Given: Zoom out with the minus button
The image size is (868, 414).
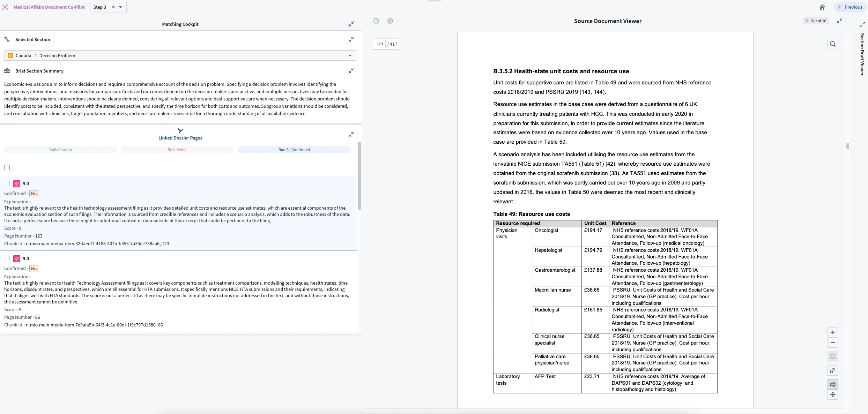Looking at the screenshot, I should coord(833,343).
